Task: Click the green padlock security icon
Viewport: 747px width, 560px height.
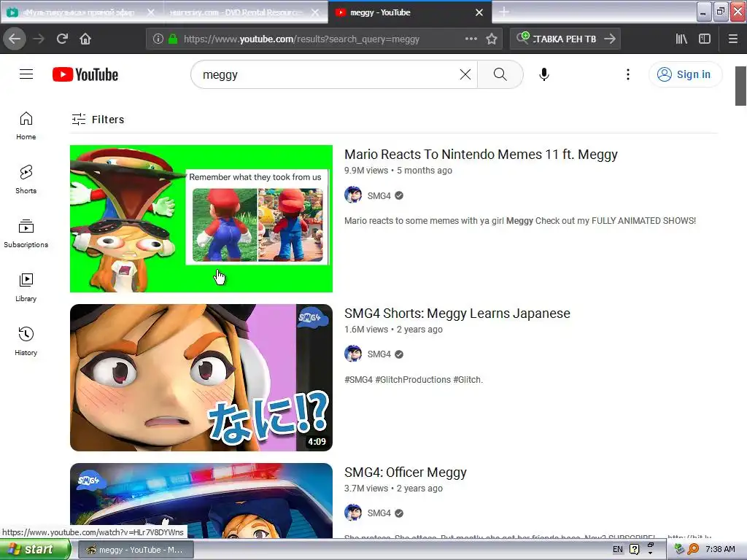Action: pyautogui.click(x=173, y=39)
